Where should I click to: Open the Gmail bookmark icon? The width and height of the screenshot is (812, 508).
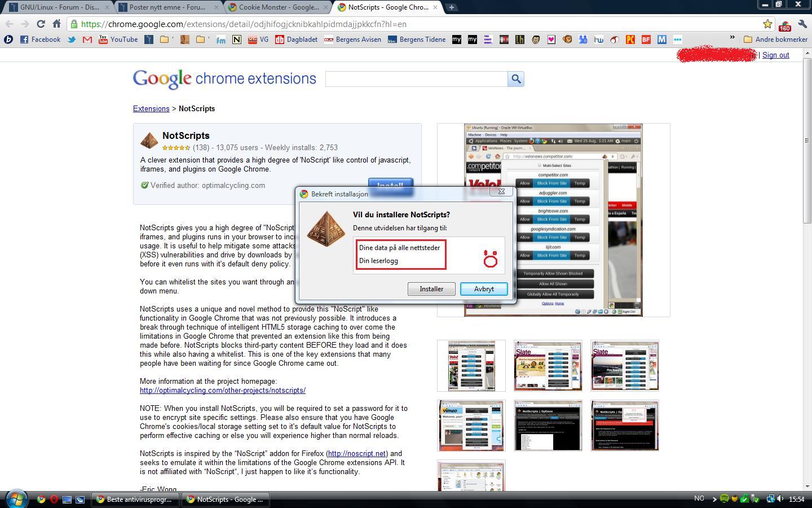[x=87, y=40]
